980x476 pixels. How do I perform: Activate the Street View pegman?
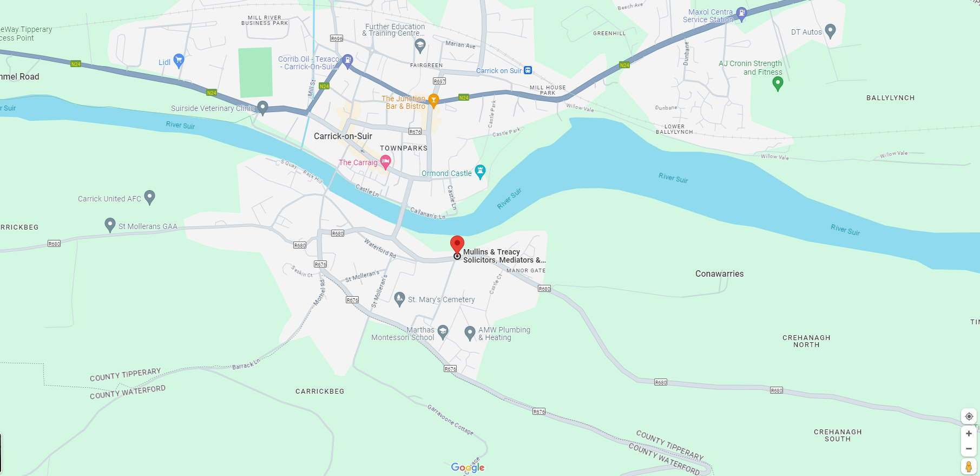click(969, 466)
